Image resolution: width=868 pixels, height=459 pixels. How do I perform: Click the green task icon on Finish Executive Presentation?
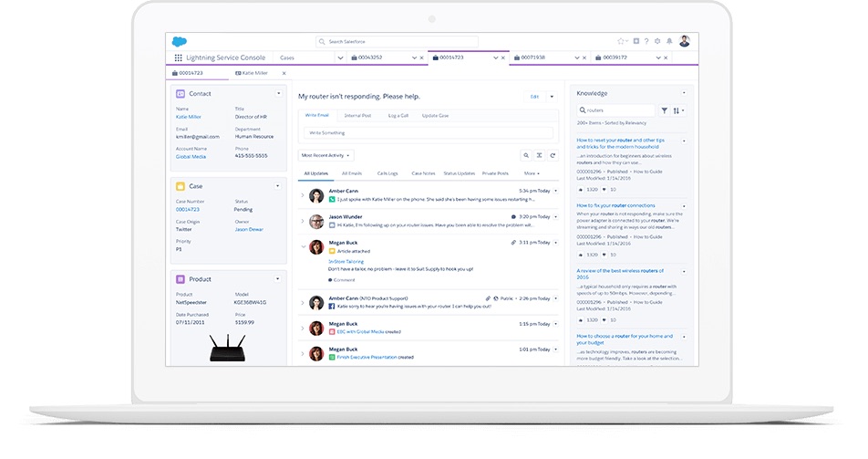point(332,358)
